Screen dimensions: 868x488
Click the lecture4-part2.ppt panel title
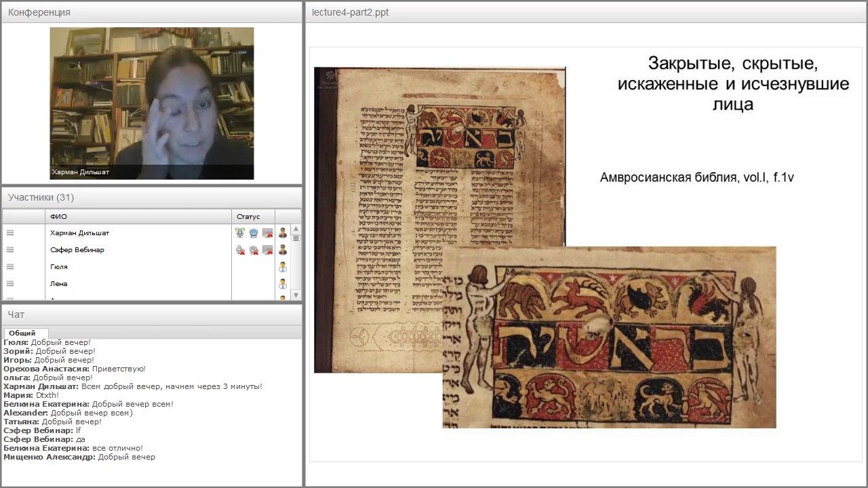tap(351, 12)
